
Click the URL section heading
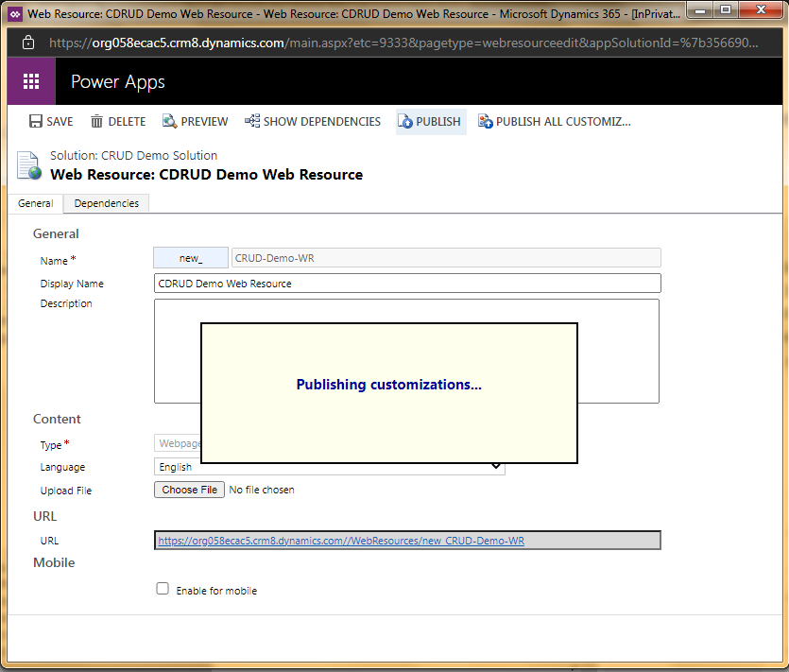(44, 516)
